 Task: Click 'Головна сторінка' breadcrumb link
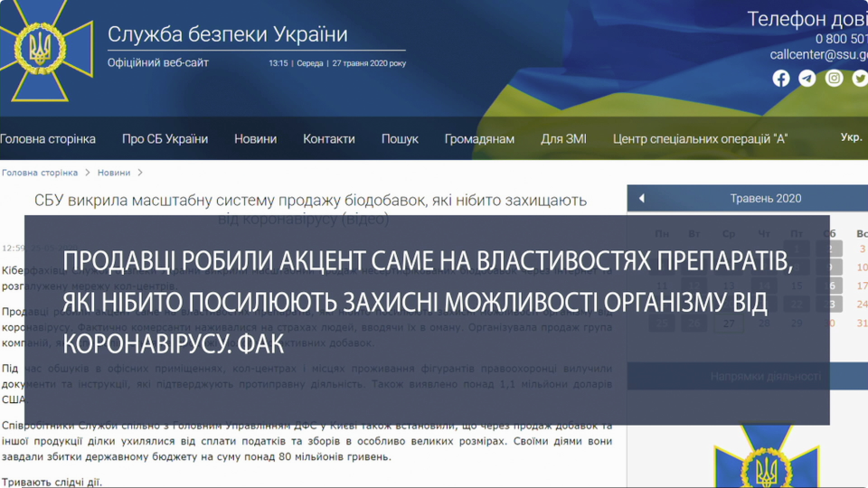coord(40,173)
